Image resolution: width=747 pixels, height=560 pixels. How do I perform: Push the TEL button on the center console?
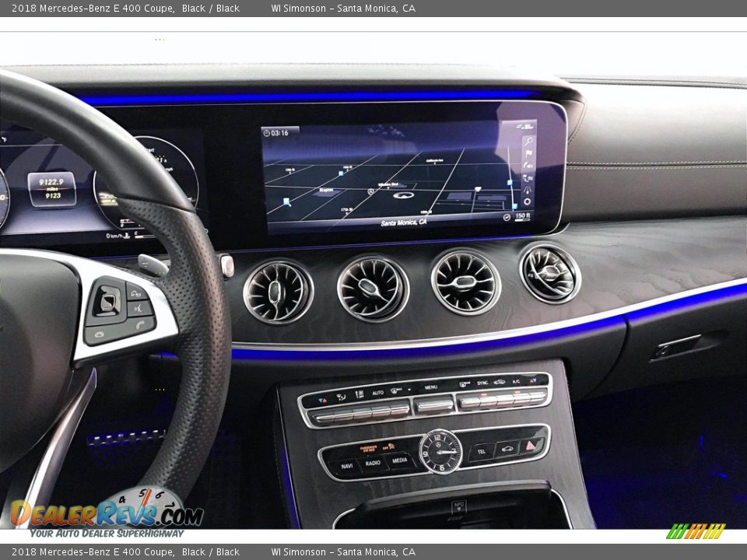(x=482, y=451)
